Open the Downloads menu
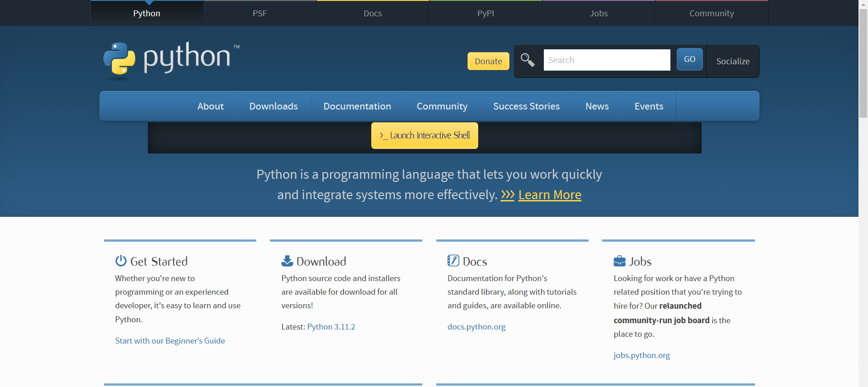The width and height of the screenshot is (868, 387). (x=274, y=106)
